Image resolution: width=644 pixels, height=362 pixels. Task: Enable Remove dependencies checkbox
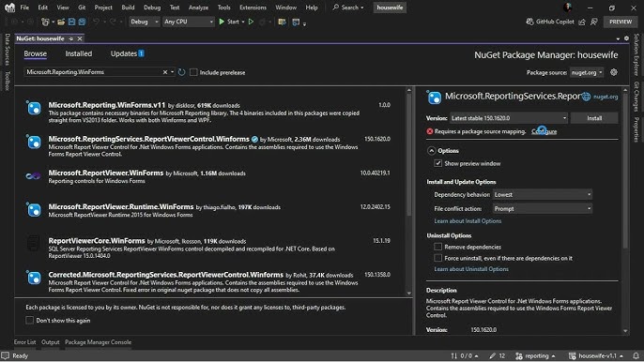(x=437, y=247)
